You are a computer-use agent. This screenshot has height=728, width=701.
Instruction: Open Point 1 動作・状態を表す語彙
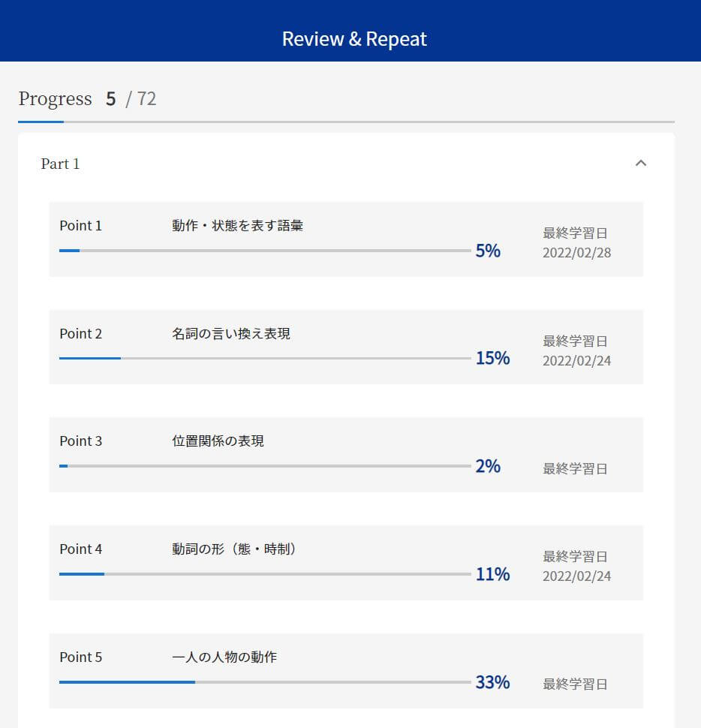click(346, 239)
